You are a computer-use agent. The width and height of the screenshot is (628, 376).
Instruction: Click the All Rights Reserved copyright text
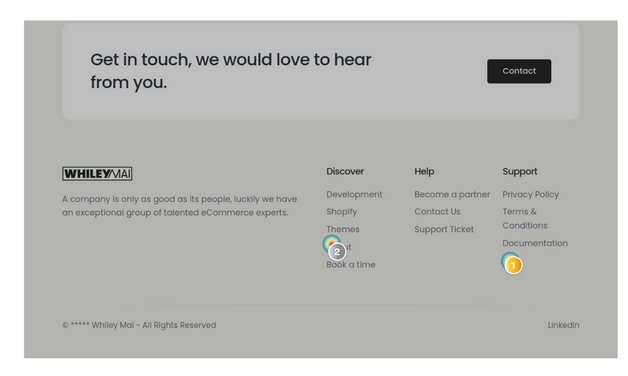coord(139,325)
